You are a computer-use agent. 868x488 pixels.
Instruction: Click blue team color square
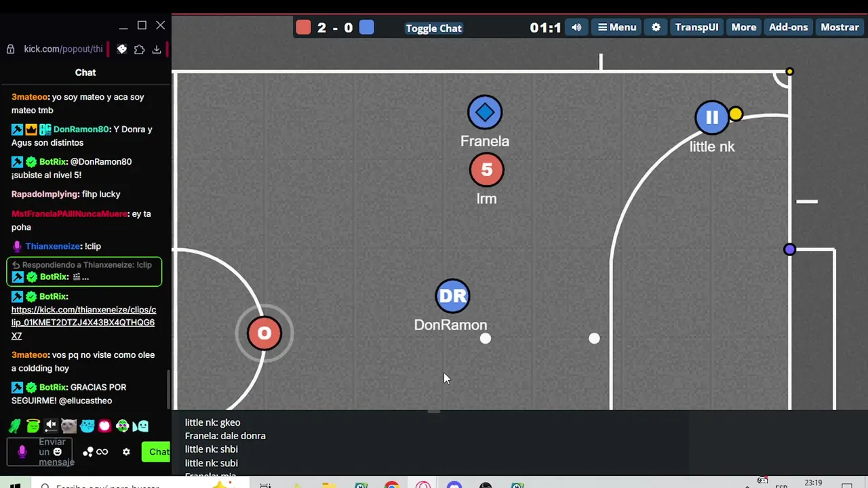367,28
